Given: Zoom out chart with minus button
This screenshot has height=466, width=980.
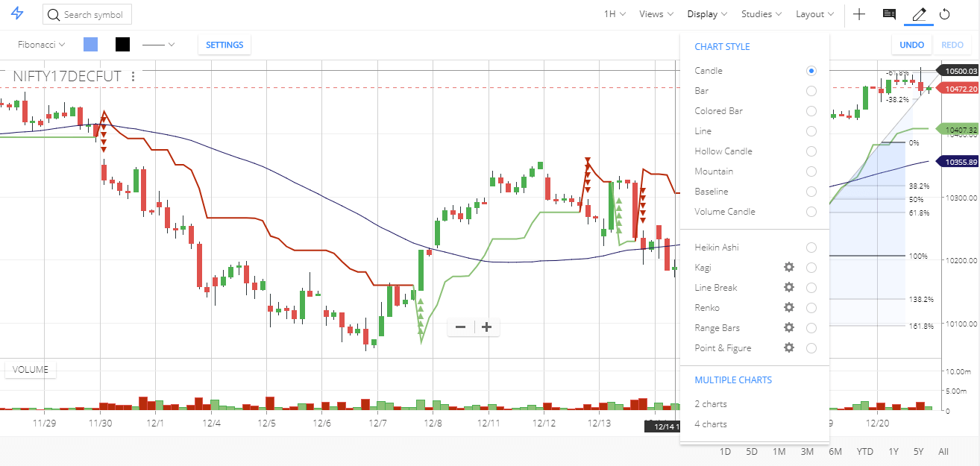Looking at the screenshot, I should [x=460, y=327].
